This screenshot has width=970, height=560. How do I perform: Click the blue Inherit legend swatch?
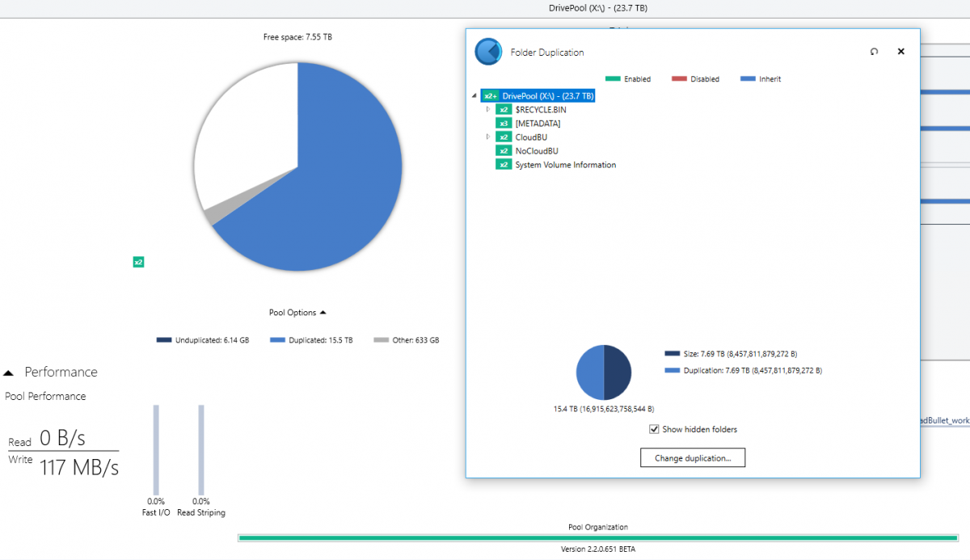[748, 78]
